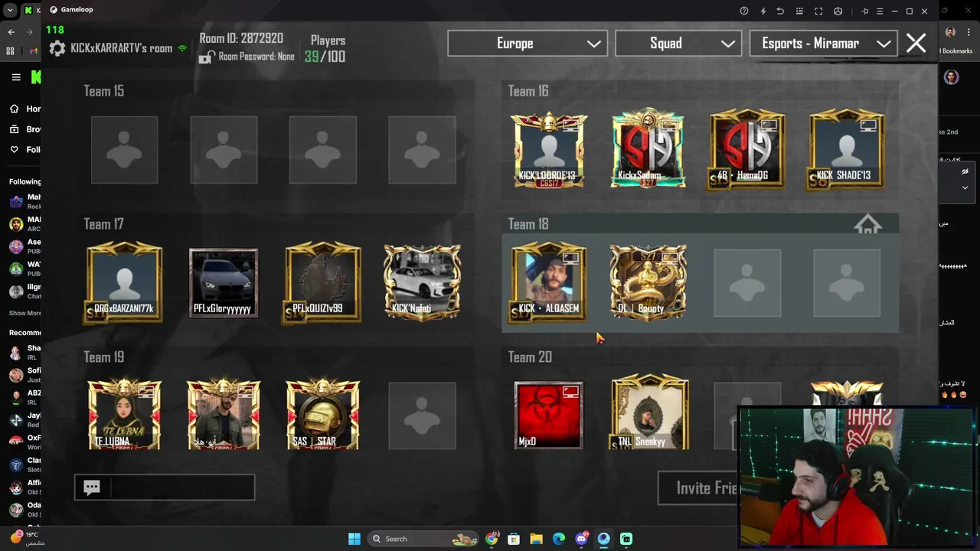This screenshot has width=980, height=551.
Task: Open File Explorer from the taskbar
Action: (536, 539)
